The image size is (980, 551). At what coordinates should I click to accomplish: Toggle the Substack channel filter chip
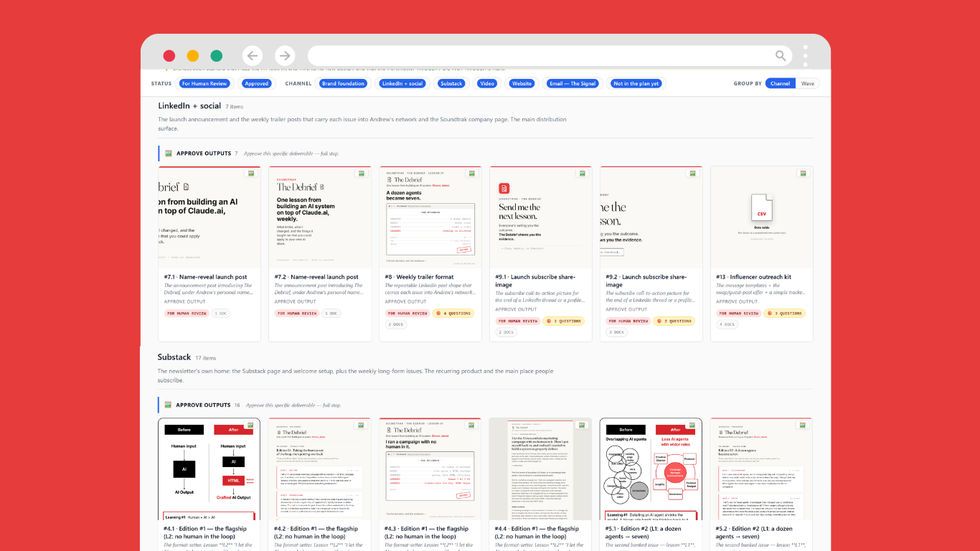coord(451,83)
